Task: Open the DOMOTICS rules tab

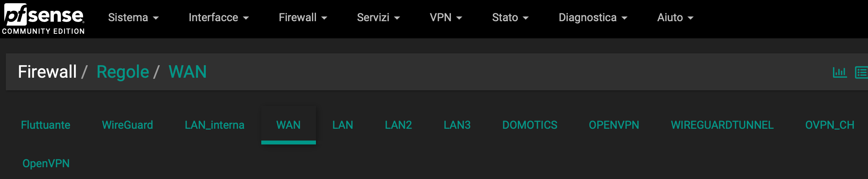Action: click(530, 125)
